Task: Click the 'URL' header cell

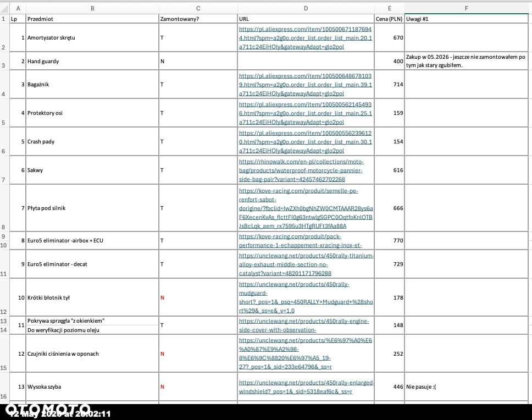Action: [306, 19]
